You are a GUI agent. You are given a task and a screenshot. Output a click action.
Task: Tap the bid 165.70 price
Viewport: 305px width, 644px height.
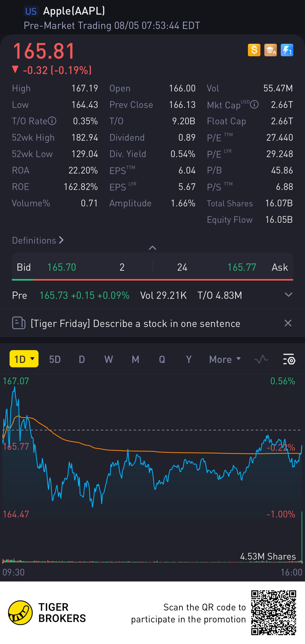click(x=62, y=267)
